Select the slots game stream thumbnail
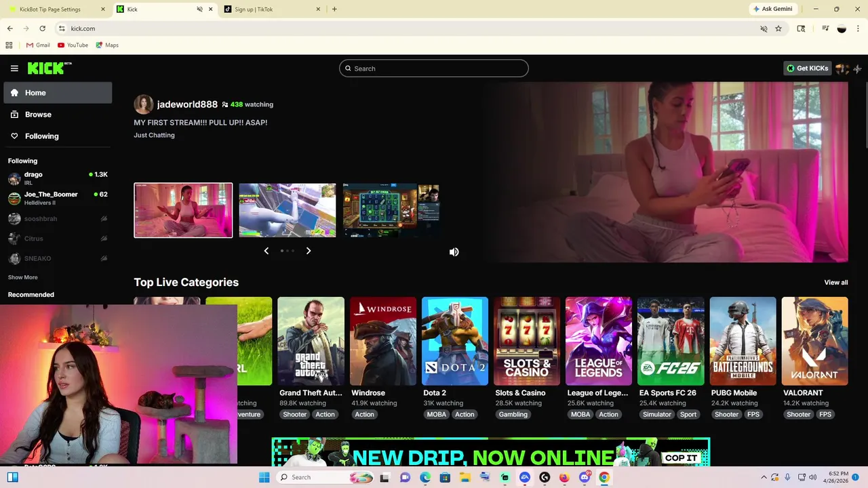This screenshot has height=488, width=868. [x=391, y=210]
